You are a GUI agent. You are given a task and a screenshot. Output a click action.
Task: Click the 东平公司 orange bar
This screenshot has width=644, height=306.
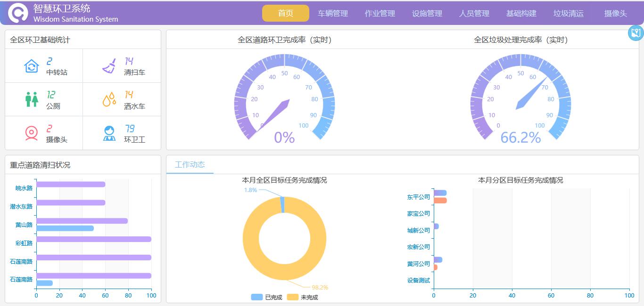(440, 201)
